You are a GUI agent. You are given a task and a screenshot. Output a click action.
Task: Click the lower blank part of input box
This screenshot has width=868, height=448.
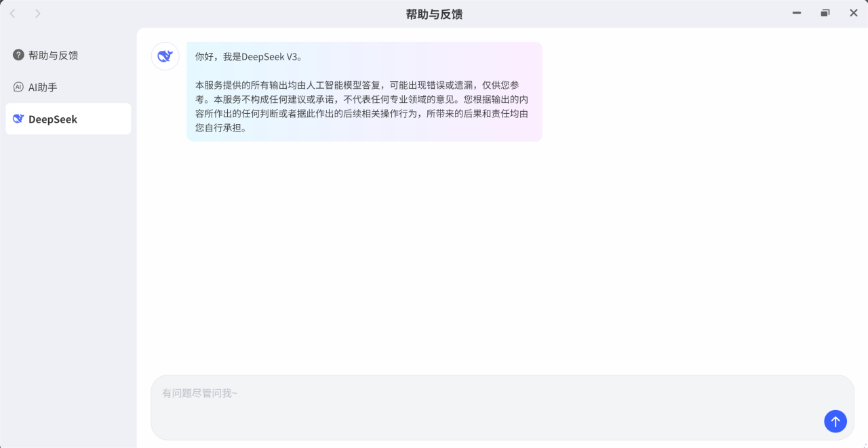(475, 424)
